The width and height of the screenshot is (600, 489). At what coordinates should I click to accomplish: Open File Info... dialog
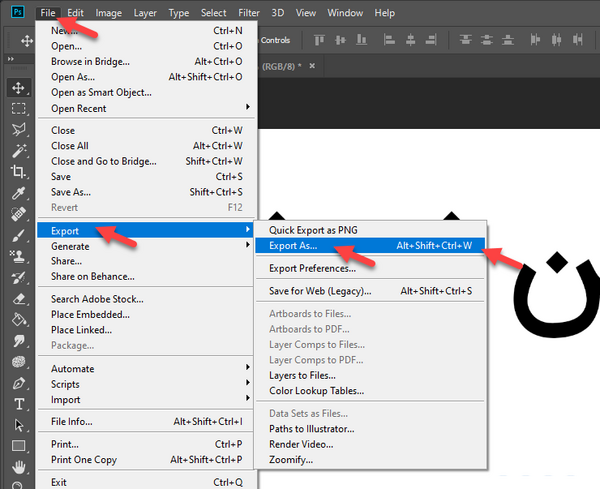click(145, 422)
